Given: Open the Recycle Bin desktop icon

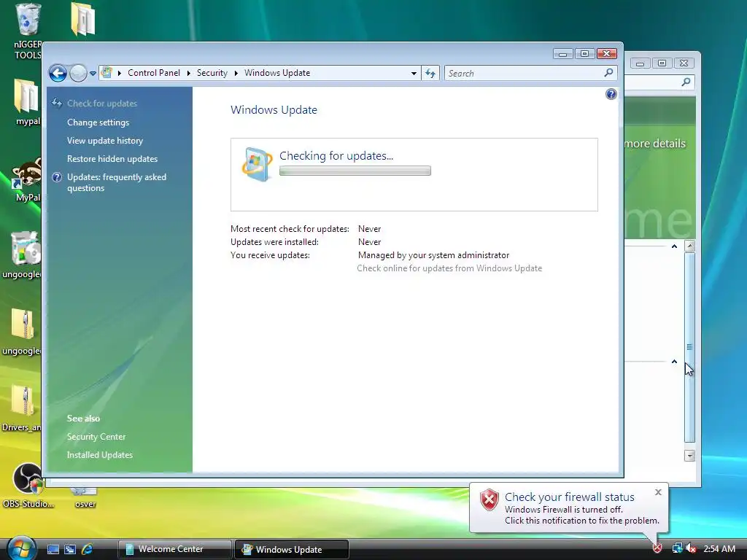Looking at the screenshot, I should coord(28,19).
